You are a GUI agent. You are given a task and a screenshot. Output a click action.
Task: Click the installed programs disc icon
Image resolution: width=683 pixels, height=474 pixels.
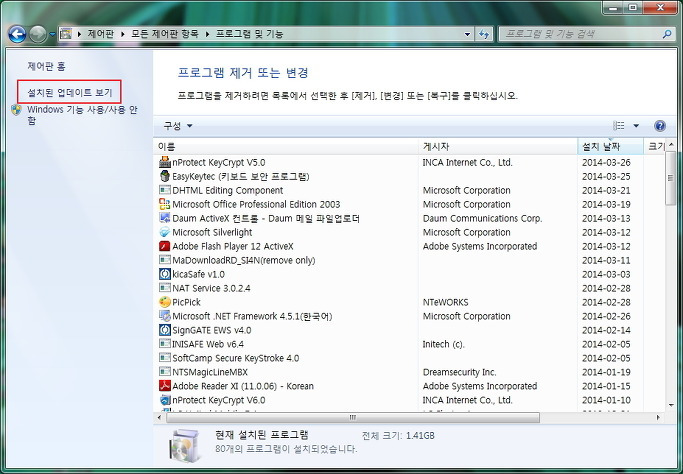pos(185,446)
